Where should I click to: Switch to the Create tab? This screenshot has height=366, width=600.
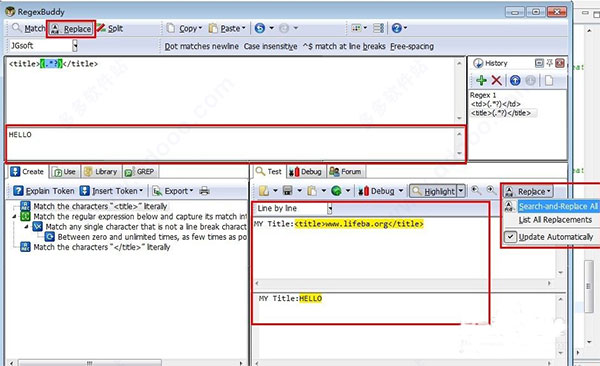pos(27,172)
